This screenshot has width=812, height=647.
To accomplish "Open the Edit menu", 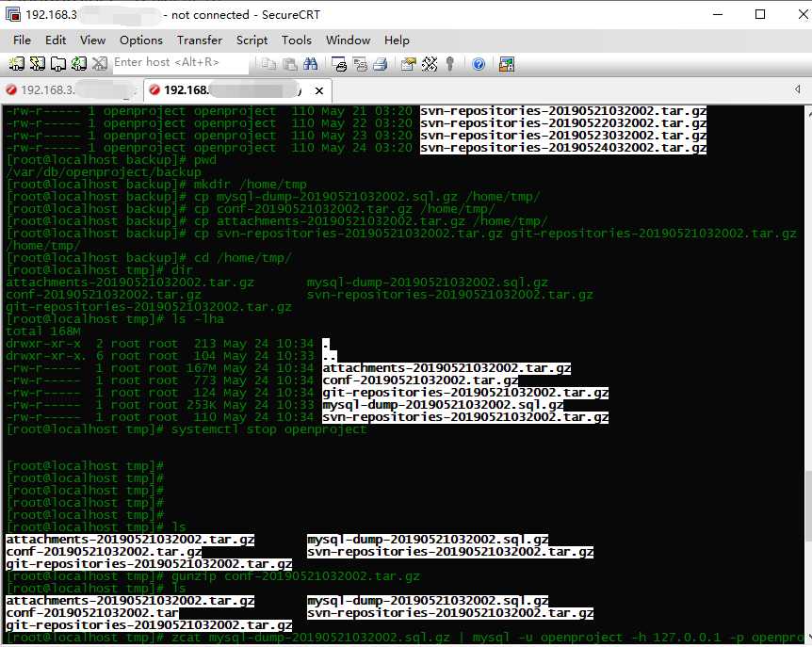I will (56, 40).
